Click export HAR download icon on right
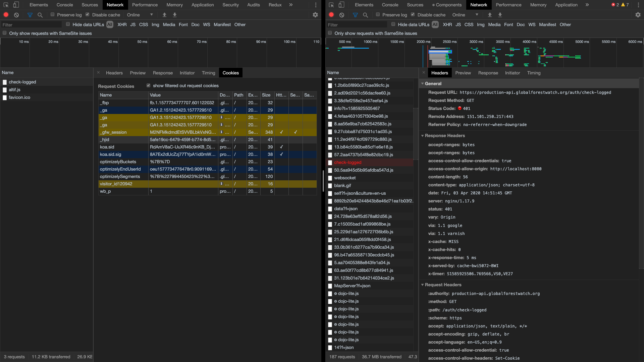Screen dimensions: 644x362 pyautogui.click(x=500, y=15)
